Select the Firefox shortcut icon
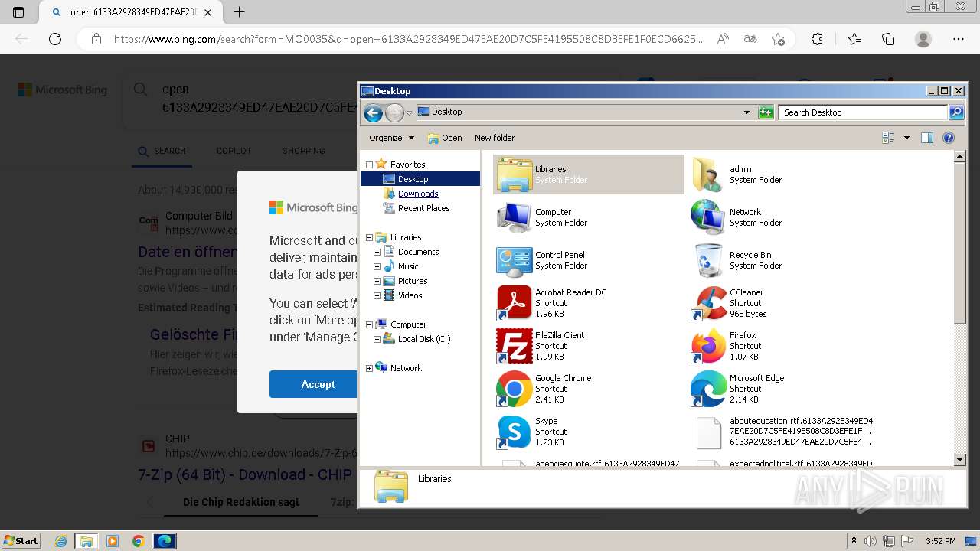980x551 pixels. [707, 346]
